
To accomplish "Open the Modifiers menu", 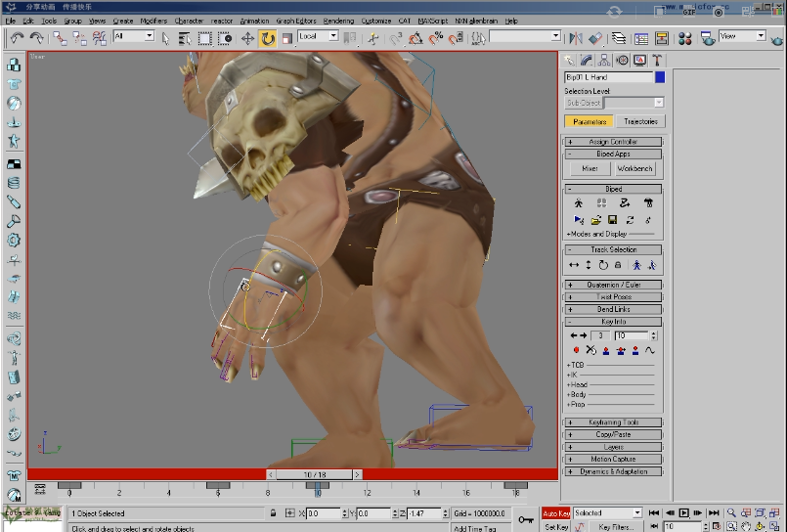I will click(153, 21).
